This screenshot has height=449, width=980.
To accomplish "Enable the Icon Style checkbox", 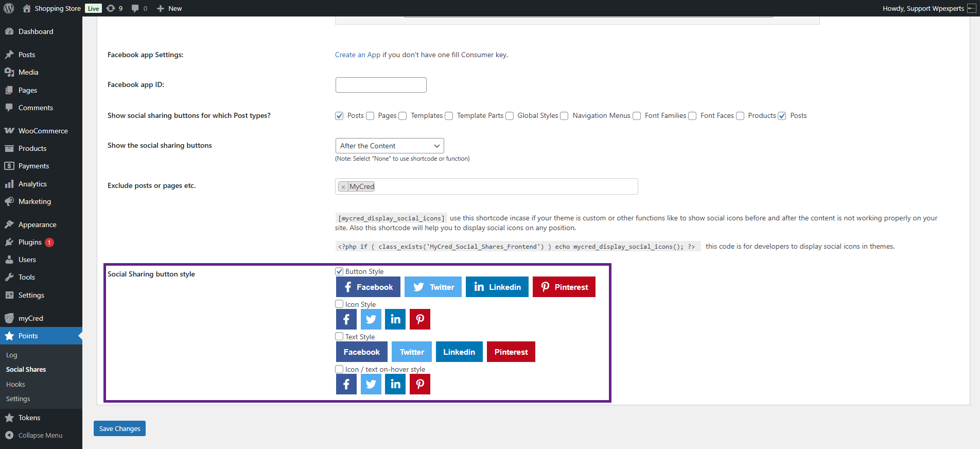I will [339, 304].
